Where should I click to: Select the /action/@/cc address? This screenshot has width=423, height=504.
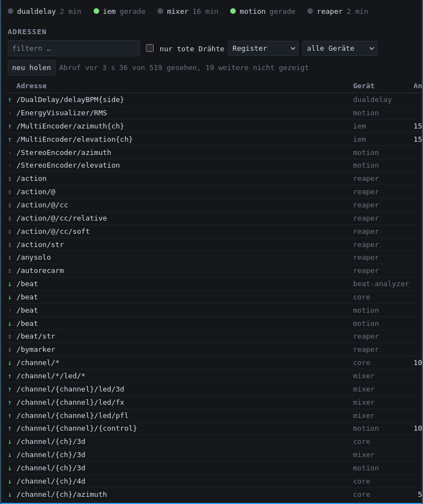tap(42, 205)
